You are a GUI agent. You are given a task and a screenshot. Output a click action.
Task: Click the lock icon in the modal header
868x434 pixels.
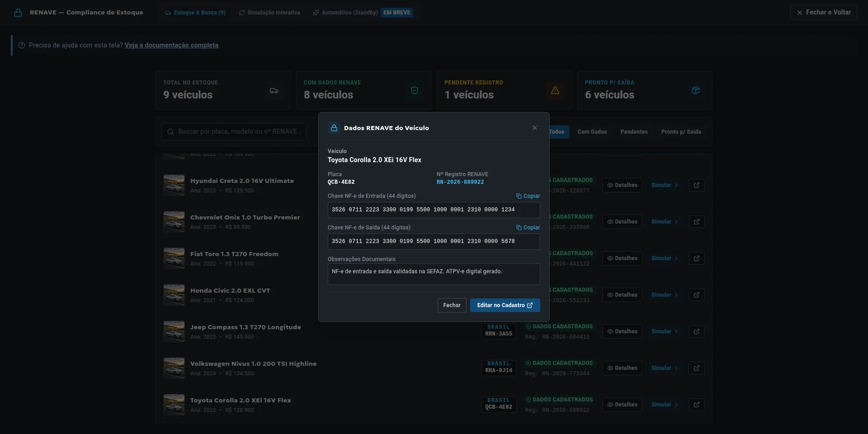pos(334,128)
